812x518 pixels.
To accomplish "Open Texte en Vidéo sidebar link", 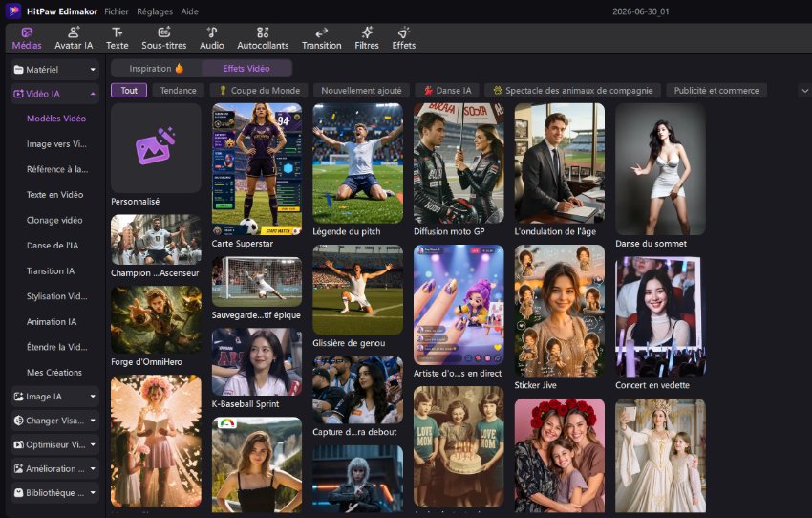I will [54, 195].
